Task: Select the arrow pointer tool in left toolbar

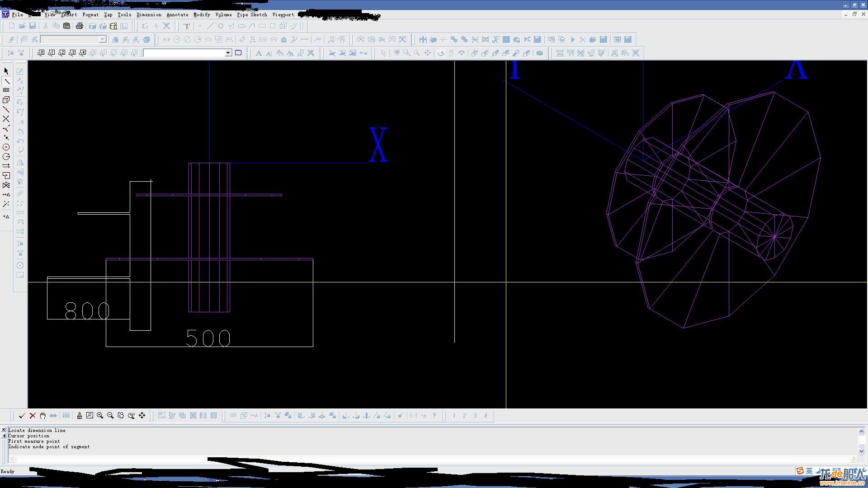Action: pyautogui.click(x=6, y=71)
